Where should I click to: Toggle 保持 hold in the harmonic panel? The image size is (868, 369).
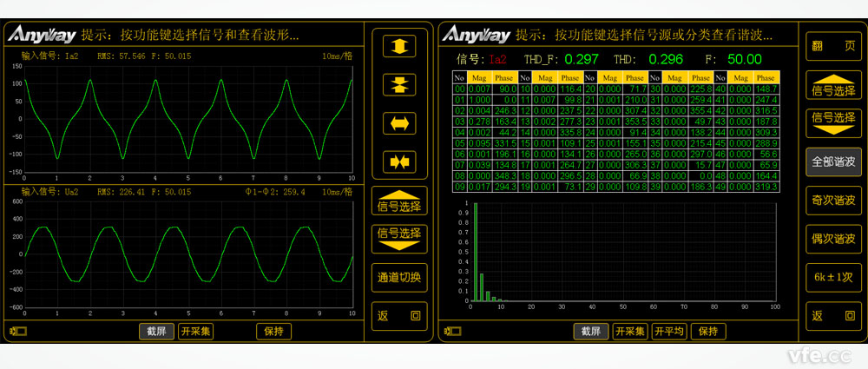click(x=707, y=331)
